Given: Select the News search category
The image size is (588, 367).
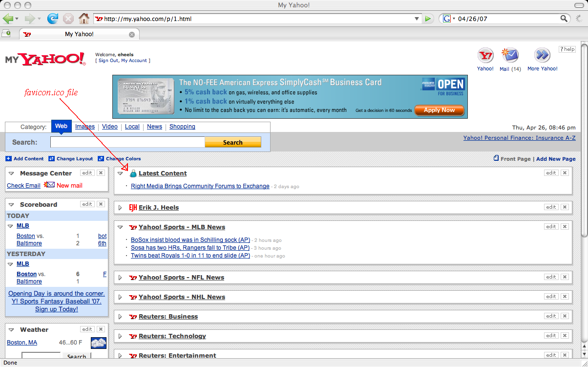Looking at the screenshot, I should click(x=154, y=127).
